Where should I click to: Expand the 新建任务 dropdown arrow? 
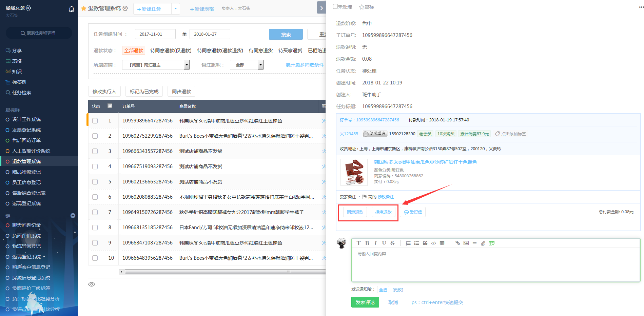point(175,9)
